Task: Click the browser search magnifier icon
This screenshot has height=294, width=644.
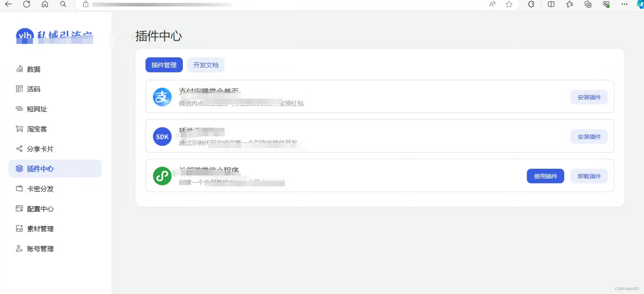Action: 63,4
